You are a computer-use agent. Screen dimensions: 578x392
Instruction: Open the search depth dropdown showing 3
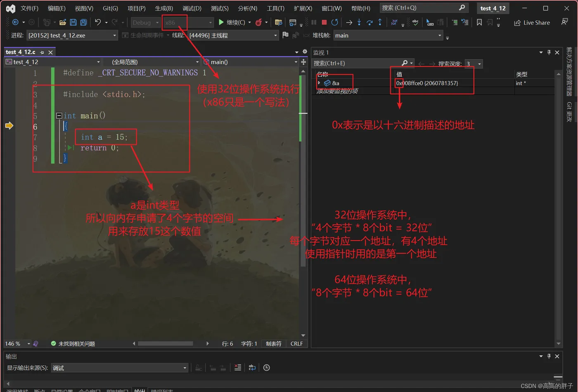pos(474,64)
